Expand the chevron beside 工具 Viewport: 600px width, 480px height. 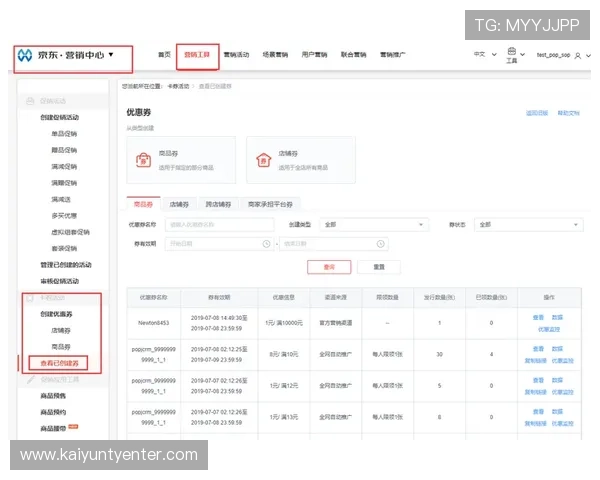pos(522,54)
